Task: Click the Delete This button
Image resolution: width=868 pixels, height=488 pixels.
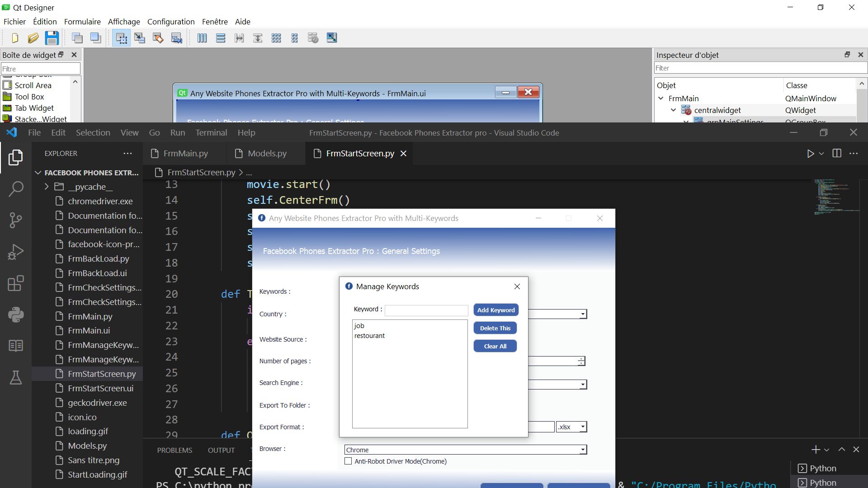Action: tap(495, 328)
